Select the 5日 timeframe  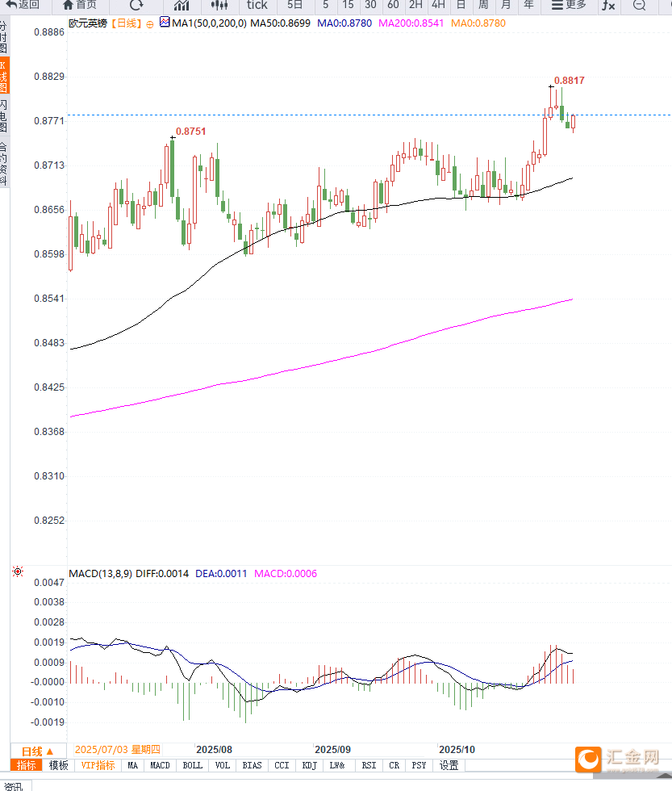click(x=295, y=5)
